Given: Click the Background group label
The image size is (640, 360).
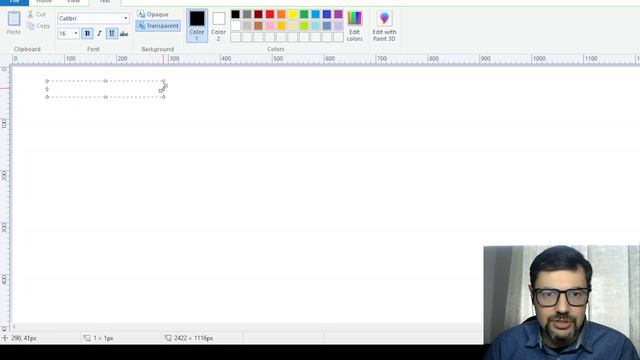Looking at the screenshot, I should pos(158,49).
